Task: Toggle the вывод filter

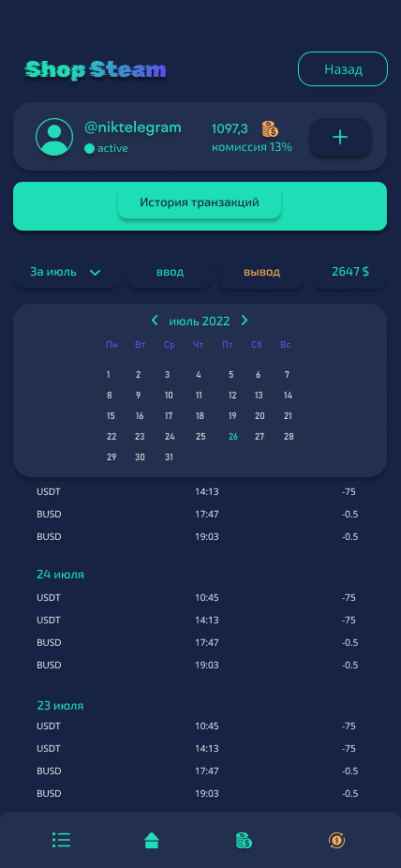Action: pyautogui.click(x=261, y=273)
